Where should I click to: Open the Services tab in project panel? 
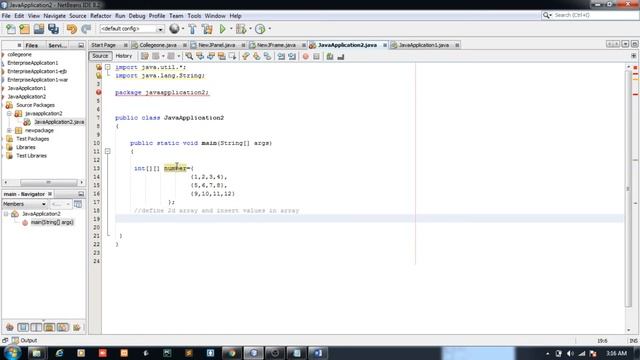pos(58,45)
